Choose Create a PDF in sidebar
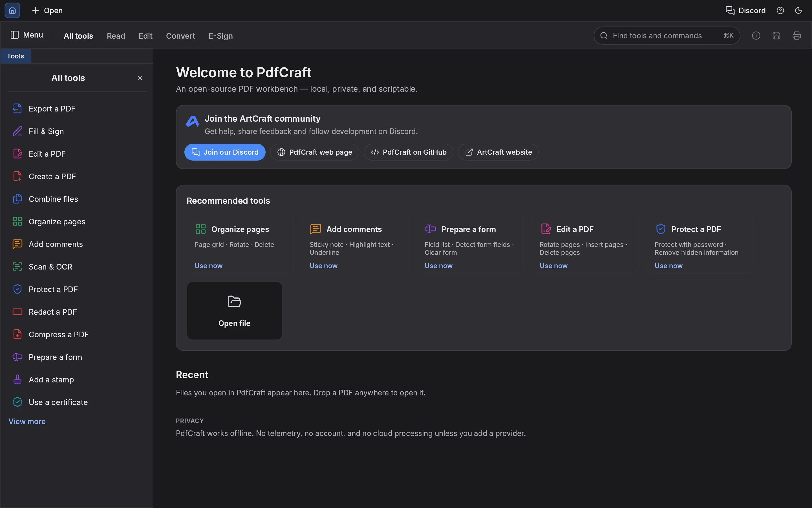The image size is (812, 508). click(77, 176)
